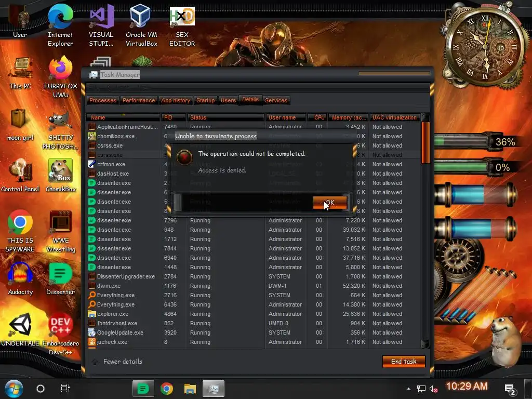The height and width of the screenshot is (399, 532).
Task: Select the GoogleUpdate.exe process row
Action: (254, 333)
